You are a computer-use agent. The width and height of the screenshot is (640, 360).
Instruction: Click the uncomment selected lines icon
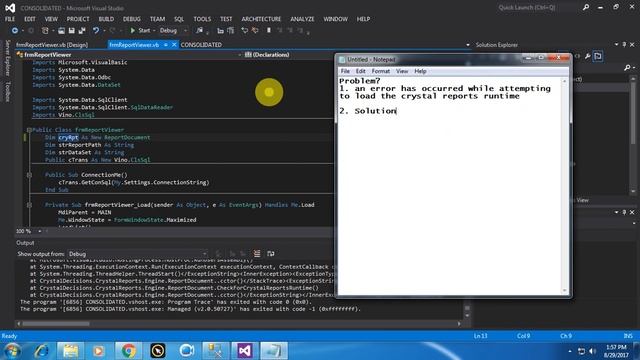point(255,31)
